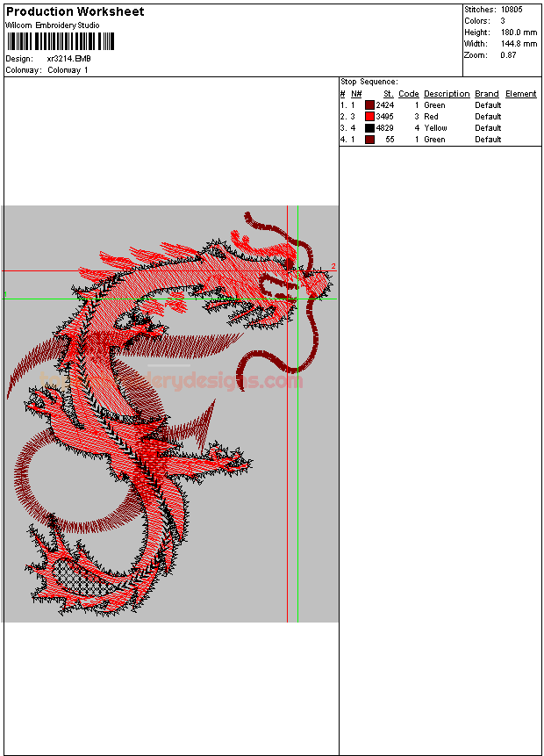Viewport: 544px width, 756px height.
Task: Click the Yellow description cell
Action: point(435,128)
